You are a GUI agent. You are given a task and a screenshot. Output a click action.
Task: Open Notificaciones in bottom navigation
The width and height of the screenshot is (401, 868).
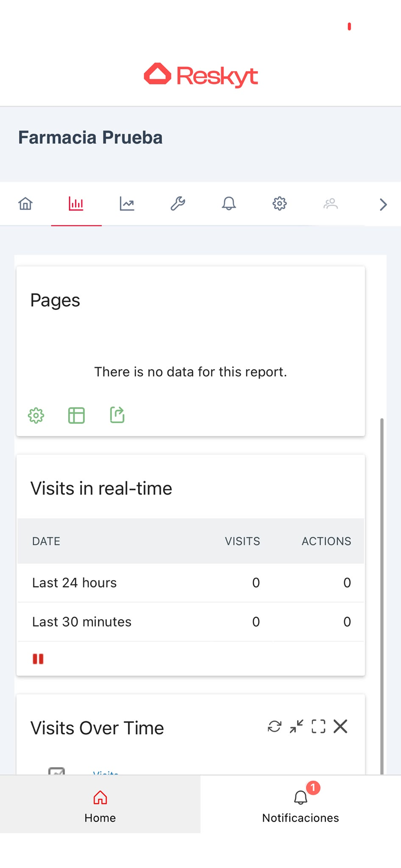pyautogui.click(x=301, y=804)
